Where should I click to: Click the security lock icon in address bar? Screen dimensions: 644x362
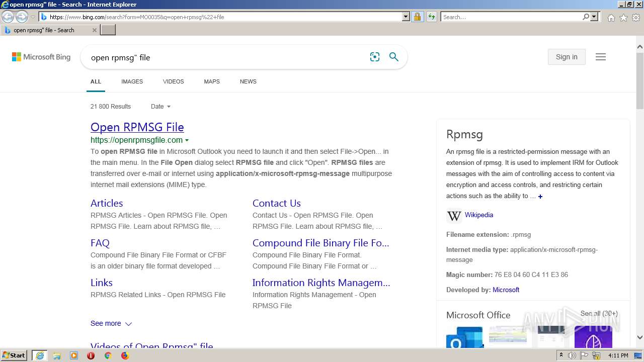pyautogui.click(x=417, y=17)
